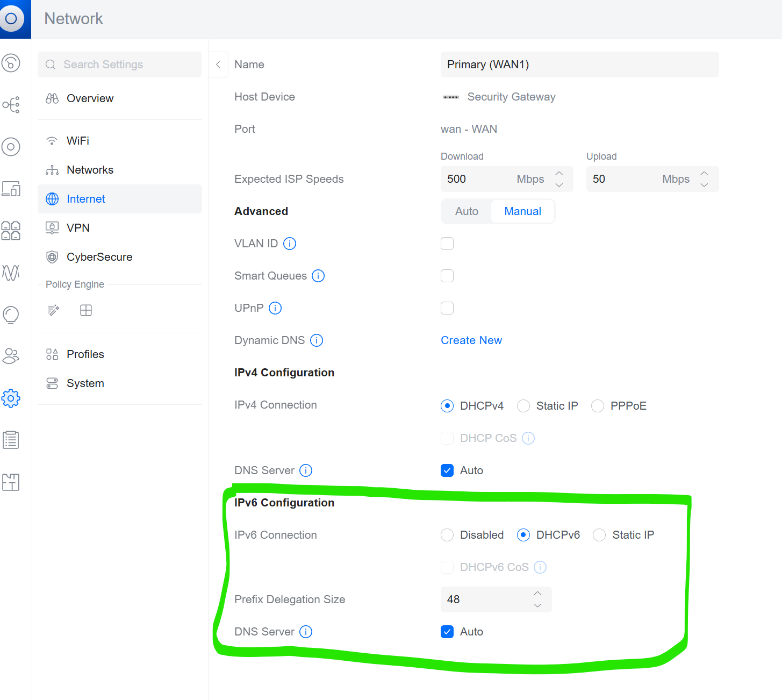The height and width of the screenshot is (700, 782).
Task: Click the Settings gear icon in left rail
Action: point(11,398)
